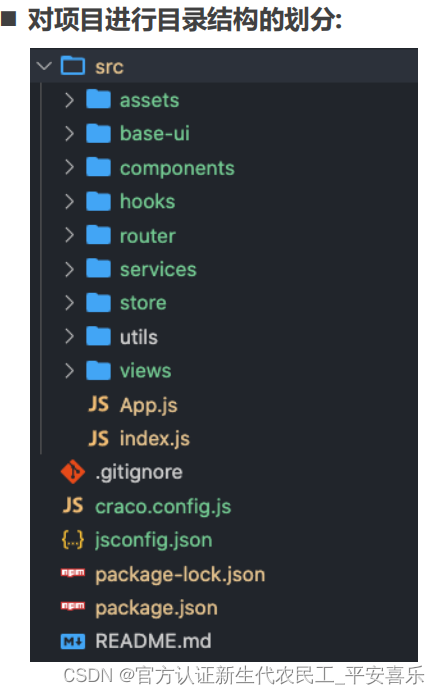Select the hooks folder label
The image size is (440, 695).
click(x=148, y=202)
